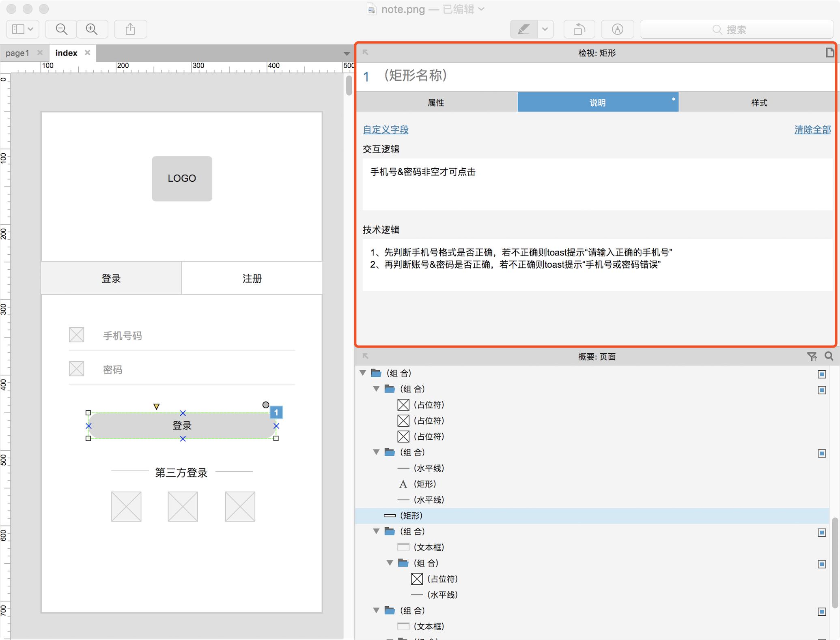
Task: Click the markup pen tool icon
Action: coord(523,29)
